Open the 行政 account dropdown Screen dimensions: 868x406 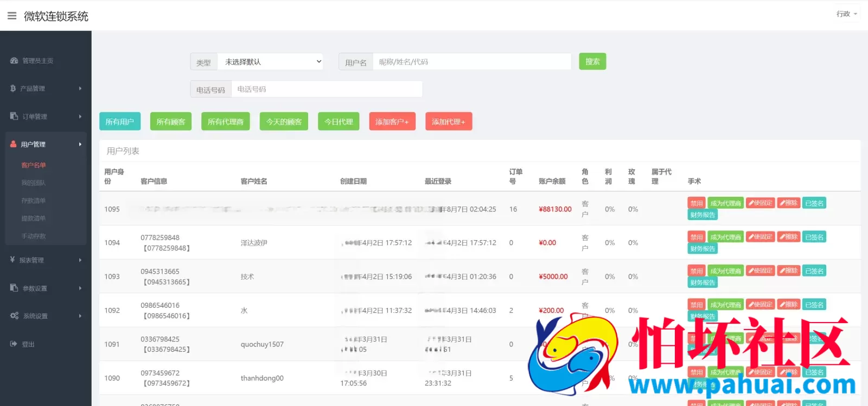click(846, 14)
